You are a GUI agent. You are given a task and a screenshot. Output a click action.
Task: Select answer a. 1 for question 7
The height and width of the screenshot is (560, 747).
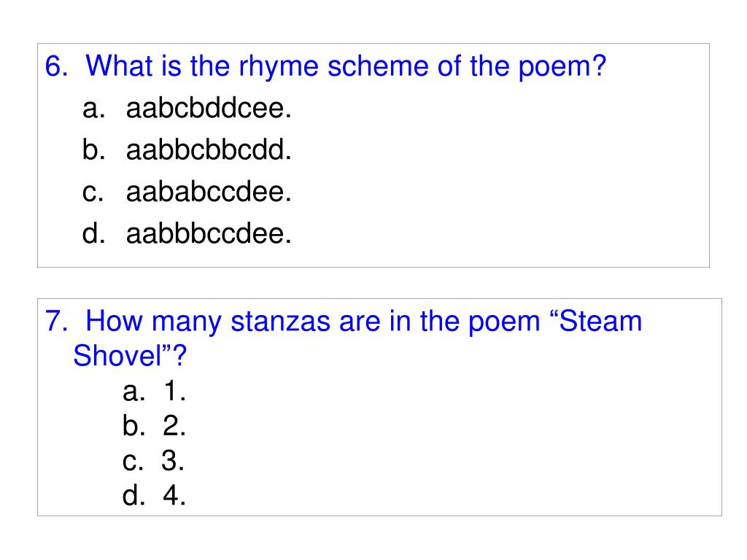point(154,392)
